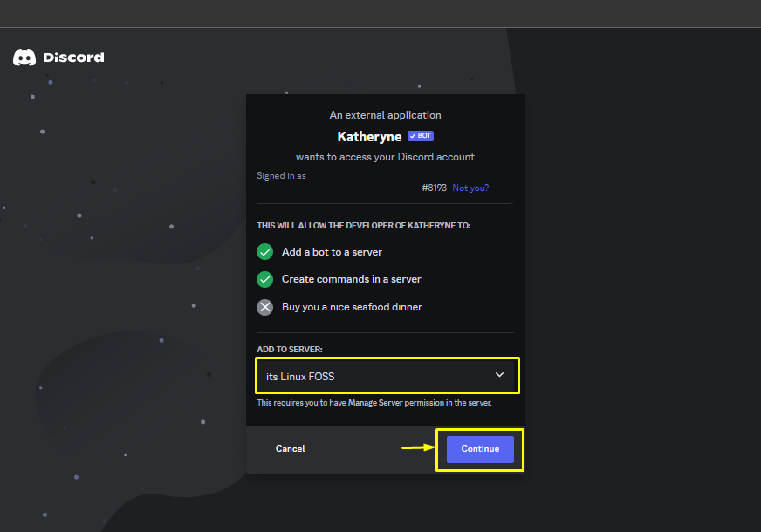Click the 'An external application' text
761x532 pixels.
point(386,115)
